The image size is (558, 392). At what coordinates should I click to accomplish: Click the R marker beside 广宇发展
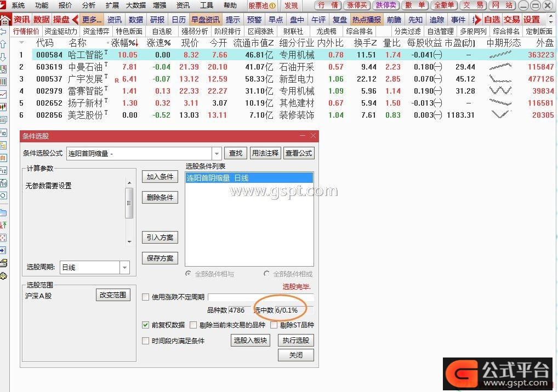[117, 80]
